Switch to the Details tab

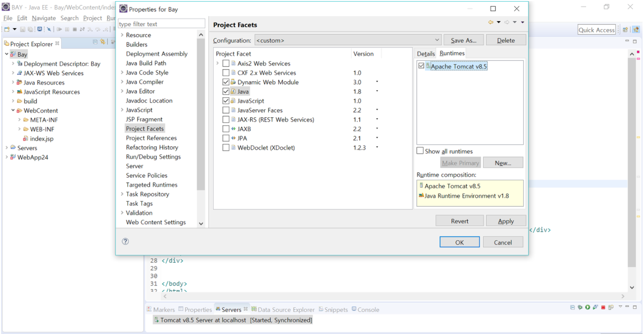pos(426,54)
